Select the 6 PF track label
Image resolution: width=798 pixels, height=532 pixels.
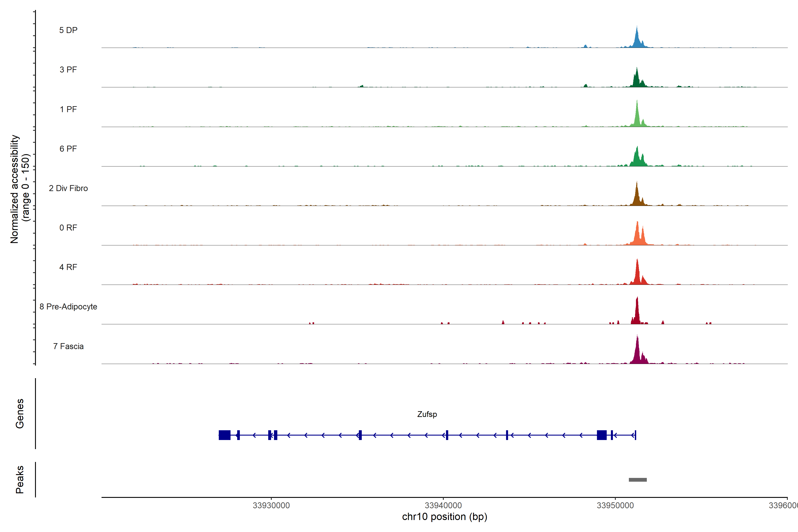[68, 149]
